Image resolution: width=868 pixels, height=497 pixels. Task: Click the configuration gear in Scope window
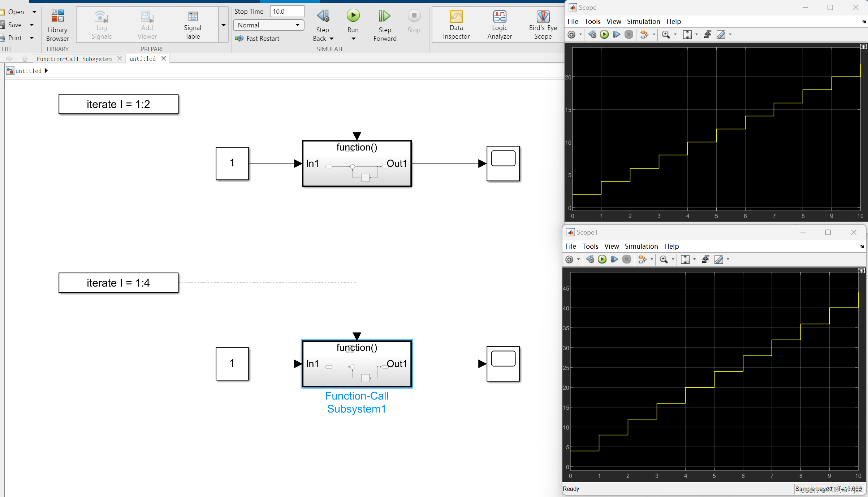tap(572, 35)
